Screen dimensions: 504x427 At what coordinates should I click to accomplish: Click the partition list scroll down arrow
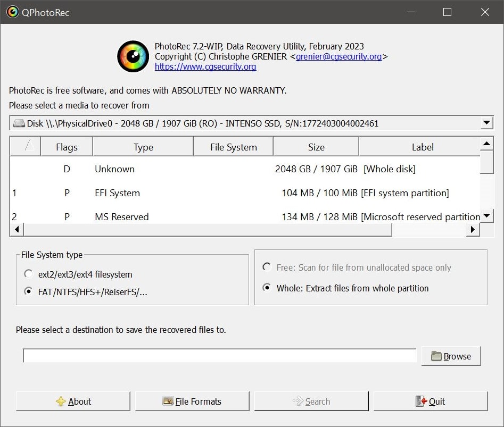pyautogui.click(x=486, y=215)
